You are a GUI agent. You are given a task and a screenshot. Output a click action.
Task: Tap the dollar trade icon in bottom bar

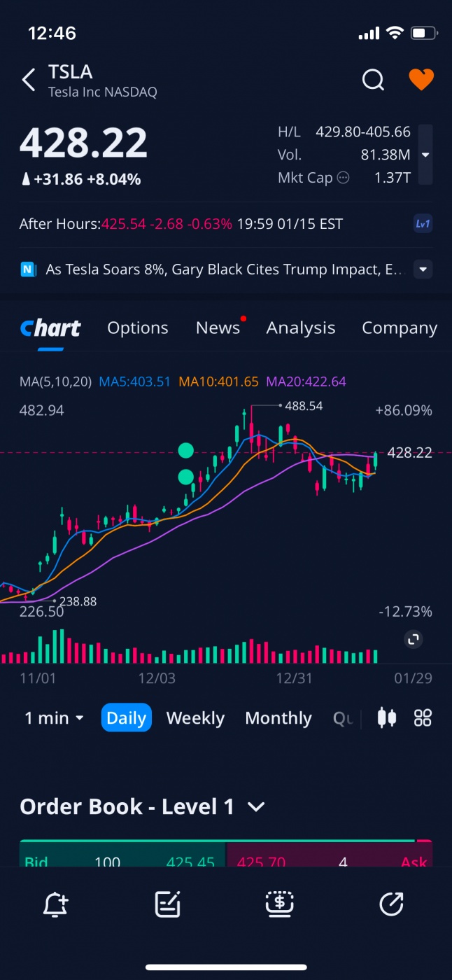point(279,904)
